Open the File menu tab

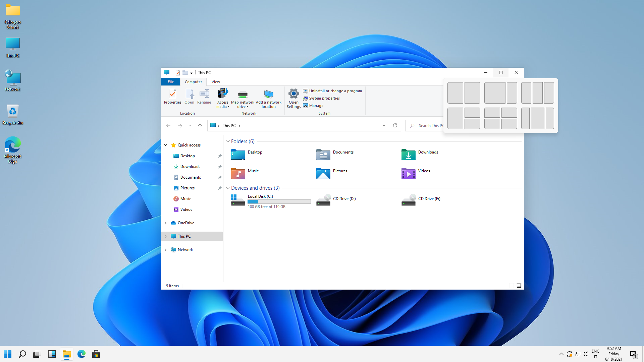pos(170,82)
